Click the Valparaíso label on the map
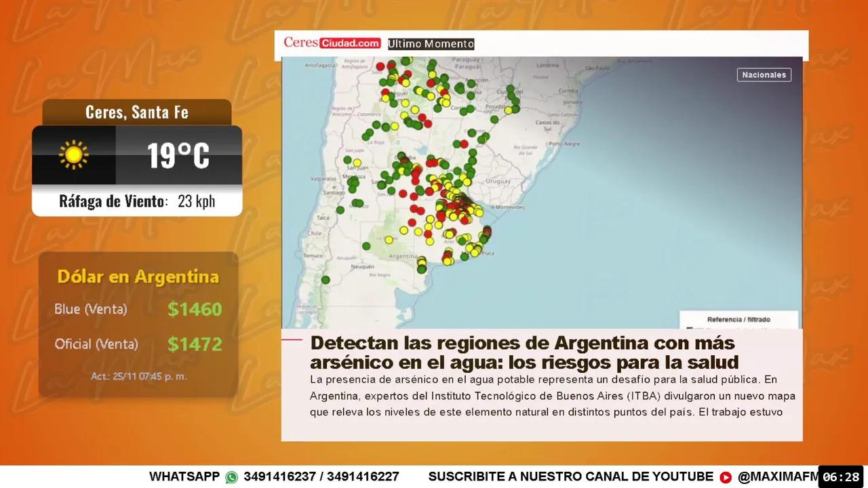 tap(323, 179)
